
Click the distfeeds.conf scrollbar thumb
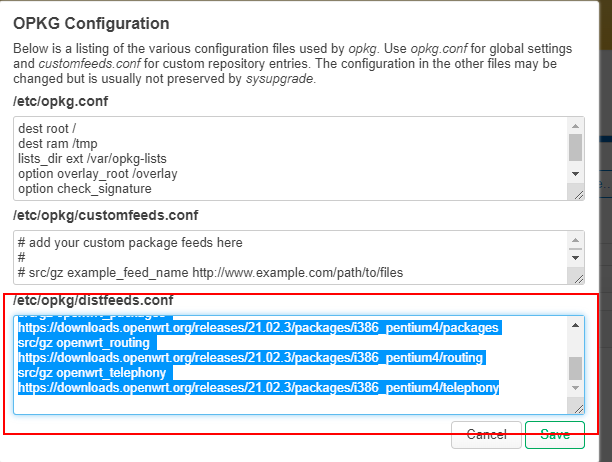575,368
